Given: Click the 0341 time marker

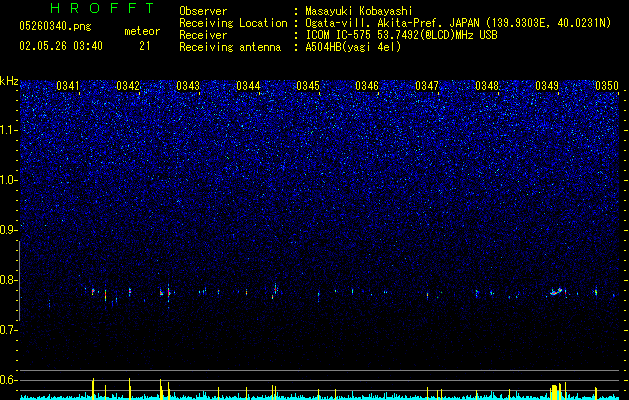Looking at the screenshot, I should (x=68, y=86).
